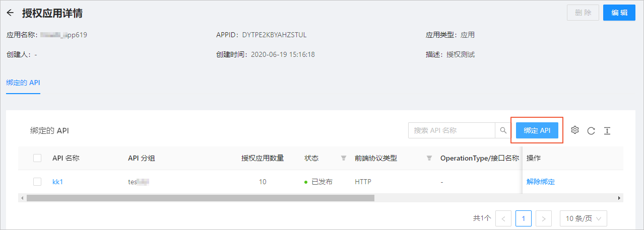644x230 pixels.
Task: Click the 共1个 total count text
Action: (482, 218)
